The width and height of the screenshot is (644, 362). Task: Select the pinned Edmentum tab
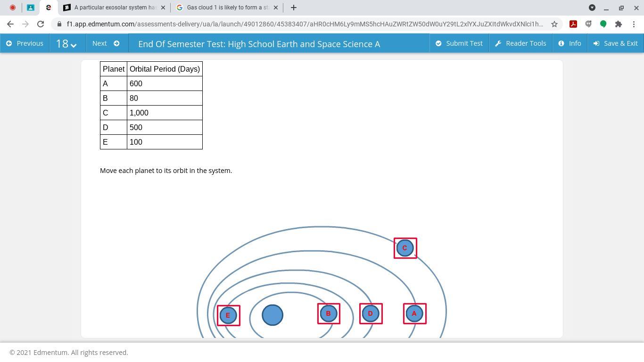tap(49, 8)
